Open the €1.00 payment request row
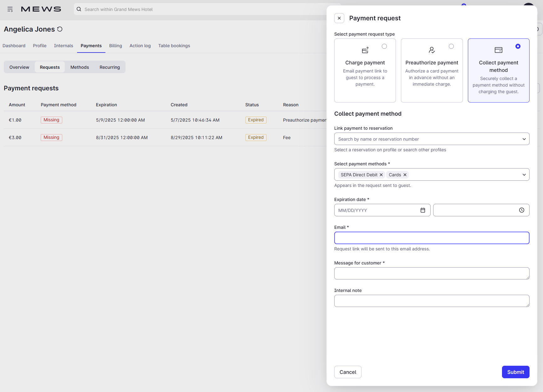The image size is (543, 392). 165,120
